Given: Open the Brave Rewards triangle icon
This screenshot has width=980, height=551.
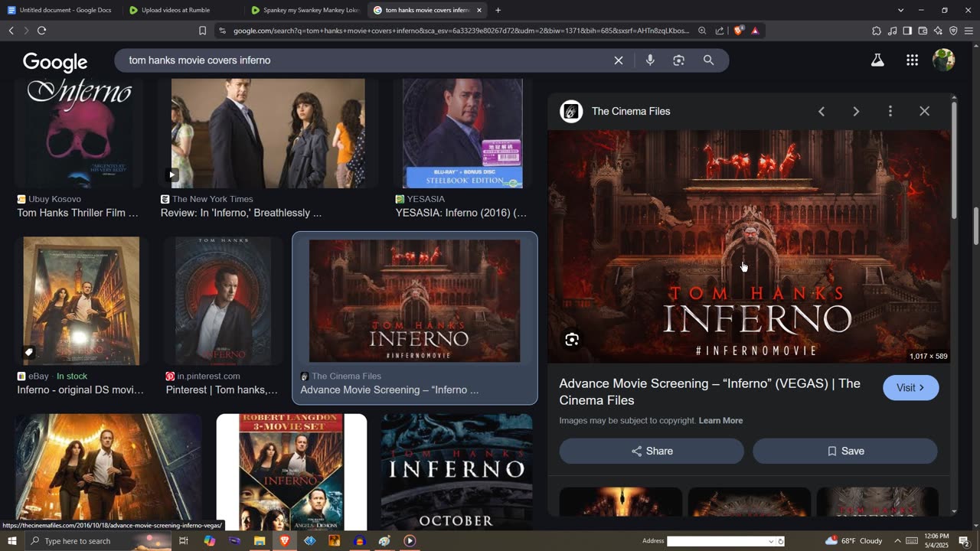Looking at the screenshot, I should pyautogui.click(x=755, y=31).
